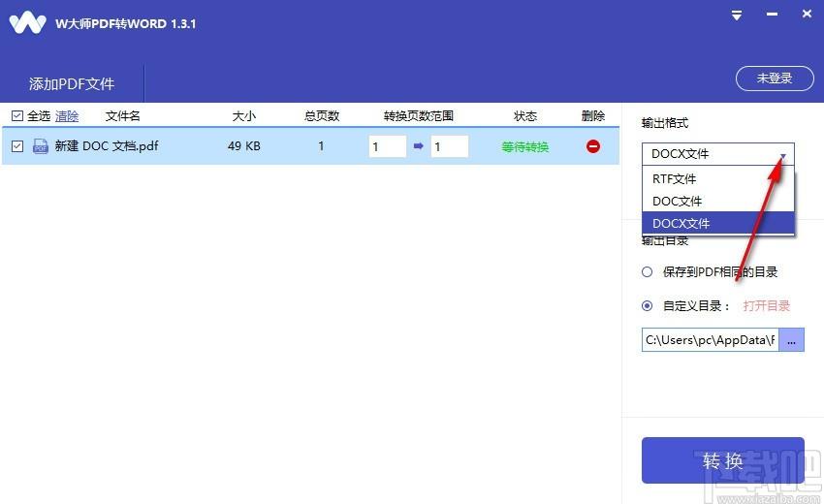Select file name 新建 DOC 文档.pdf

107,146
